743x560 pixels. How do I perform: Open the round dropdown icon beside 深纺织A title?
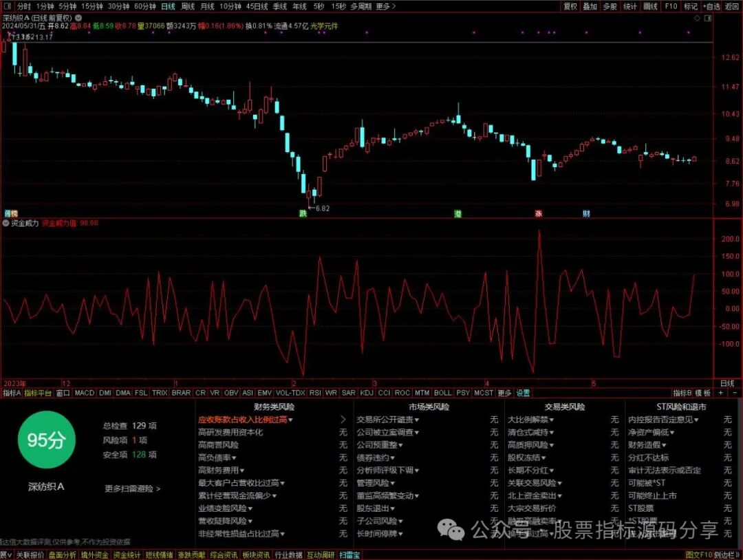(78, 17)
